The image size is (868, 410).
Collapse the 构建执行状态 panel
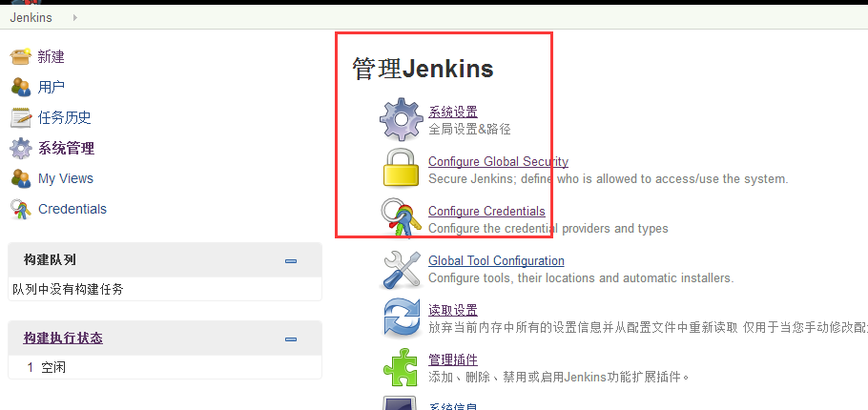click(x=291, y=339)
